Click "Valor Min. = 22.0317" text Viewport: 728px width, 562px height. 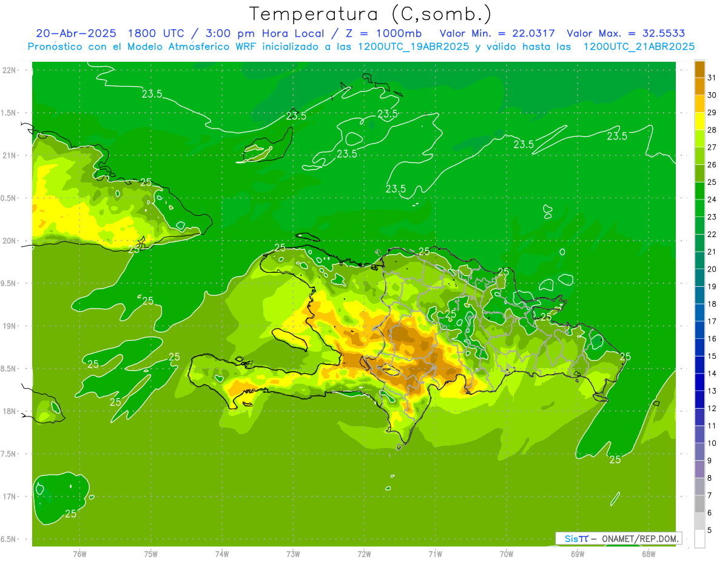pos(497,33)
